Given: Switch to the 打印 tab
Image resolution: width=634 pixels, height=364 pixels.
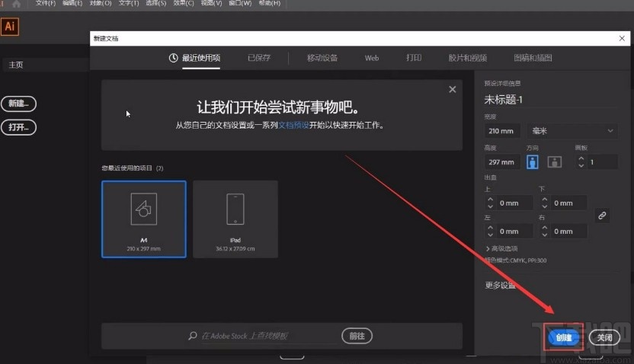Looking at the screenshot, I should 414,58.
